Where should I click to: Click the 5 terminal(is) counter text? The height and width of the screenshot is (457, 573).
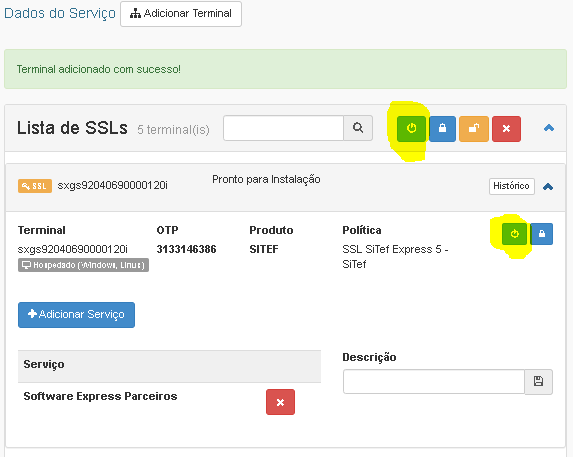tap(173, 129)
